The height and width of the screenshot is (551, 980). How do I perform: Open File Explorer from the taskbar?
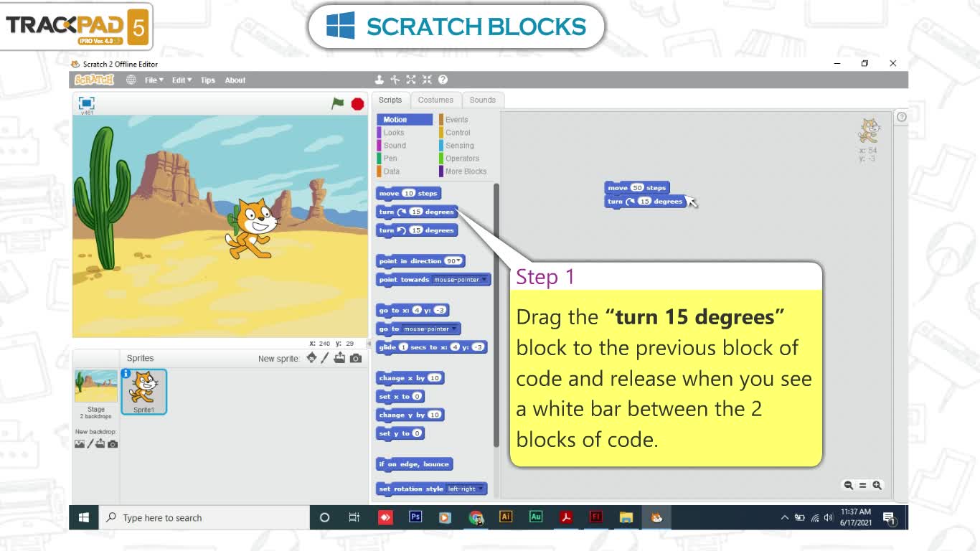pos(626,517)
